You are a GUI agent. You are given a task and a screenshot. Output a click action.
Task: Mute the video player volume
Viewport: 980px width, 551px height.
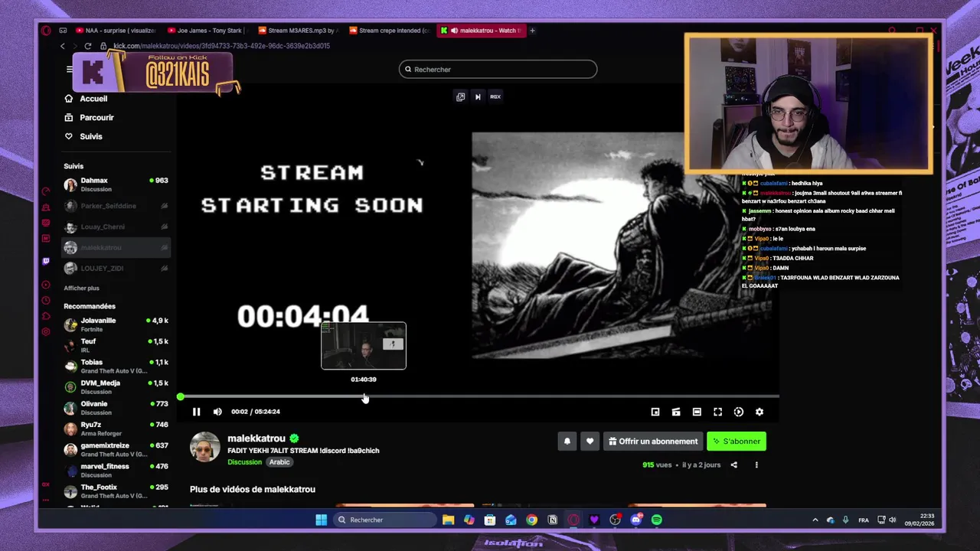(x=217, y=412)
